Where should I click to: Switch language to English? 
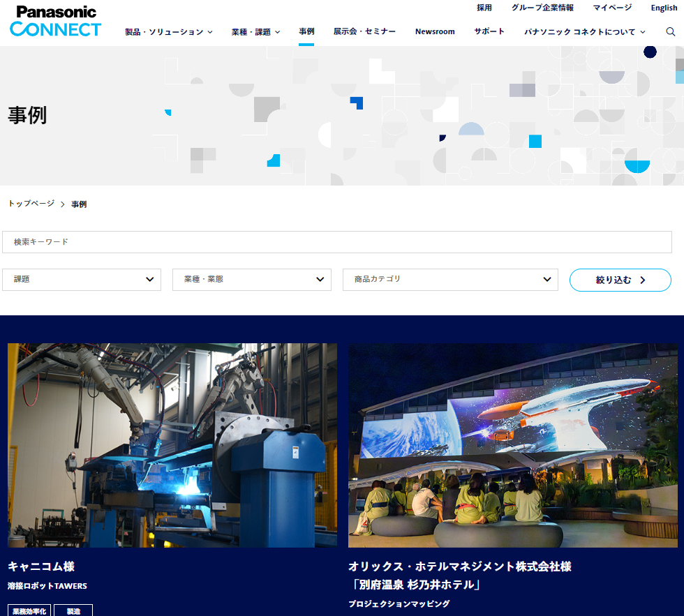pos(664,8)
